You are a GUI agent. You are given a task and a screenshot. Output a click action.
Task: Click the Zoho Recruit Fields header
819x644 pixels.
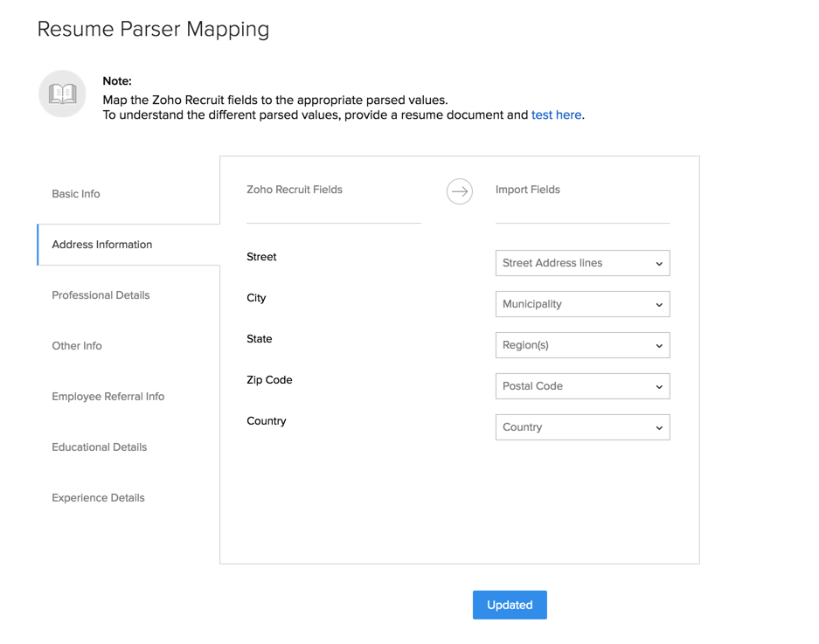tap(295, 190)
